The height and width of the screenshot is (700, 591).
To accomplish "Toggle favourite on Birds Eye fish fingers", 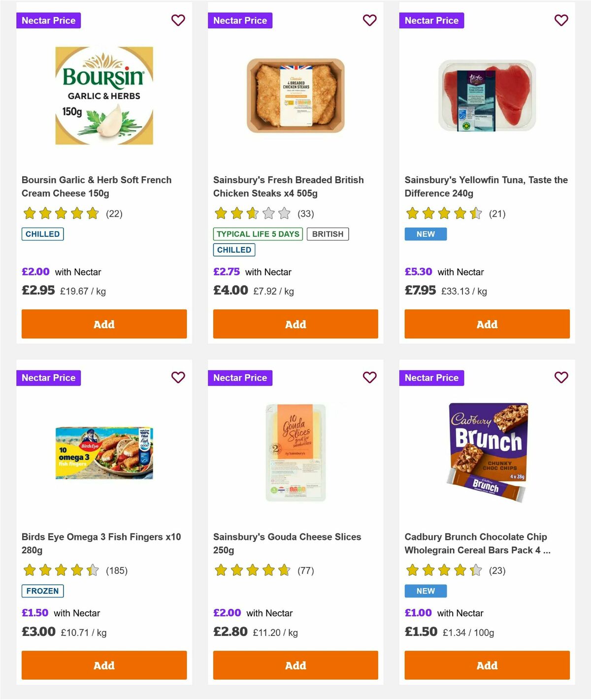I will tap(178, 377).
